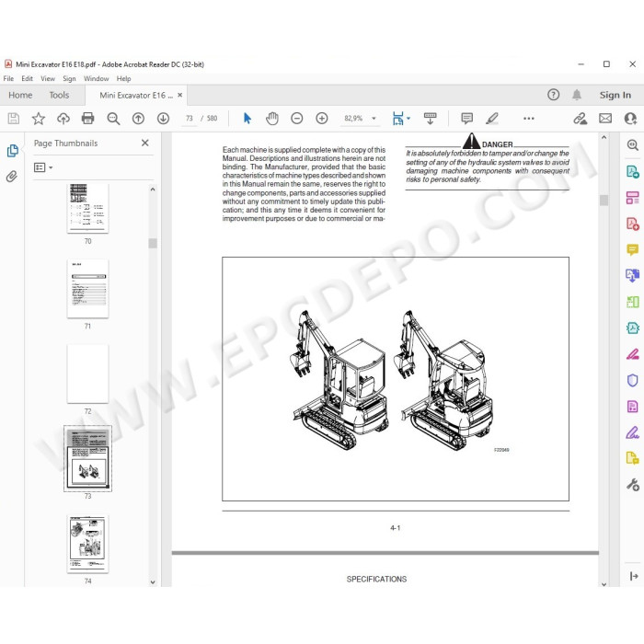Click the zoom percentage field 82,9%
This screenshot has width=644, height=644.
[x=353, y=119]
